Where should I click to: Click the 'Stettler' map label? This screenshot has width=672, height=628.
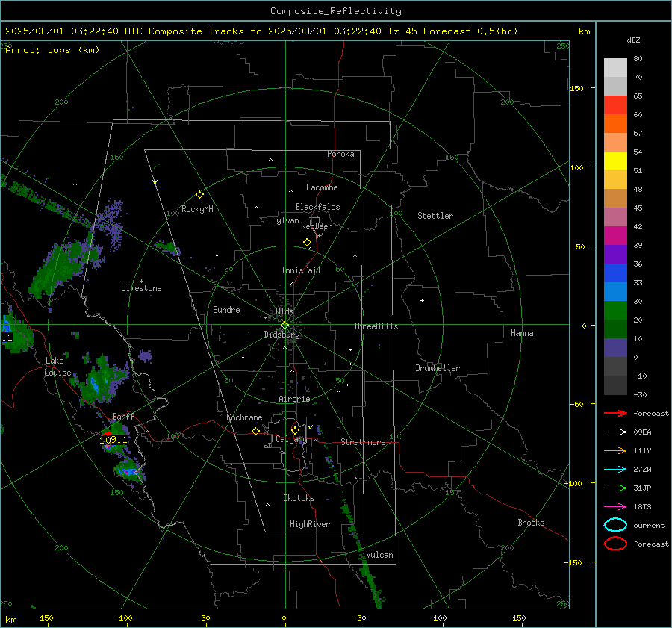click(x=435, y=216)
